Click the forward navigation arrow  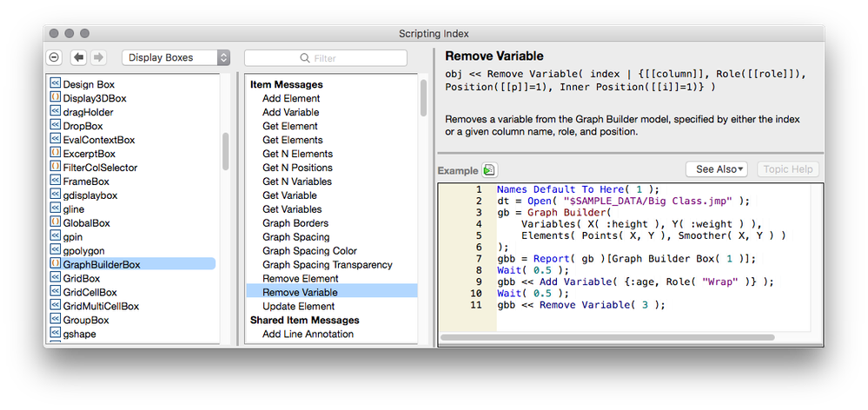pyautogui.click(x=98, y=57)
